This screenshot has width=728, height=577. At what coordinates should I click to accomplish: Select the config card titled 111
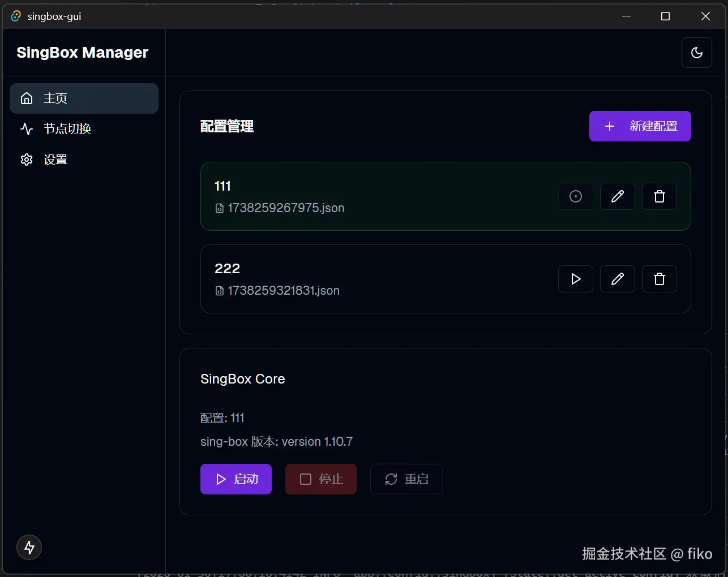(446, 196)
